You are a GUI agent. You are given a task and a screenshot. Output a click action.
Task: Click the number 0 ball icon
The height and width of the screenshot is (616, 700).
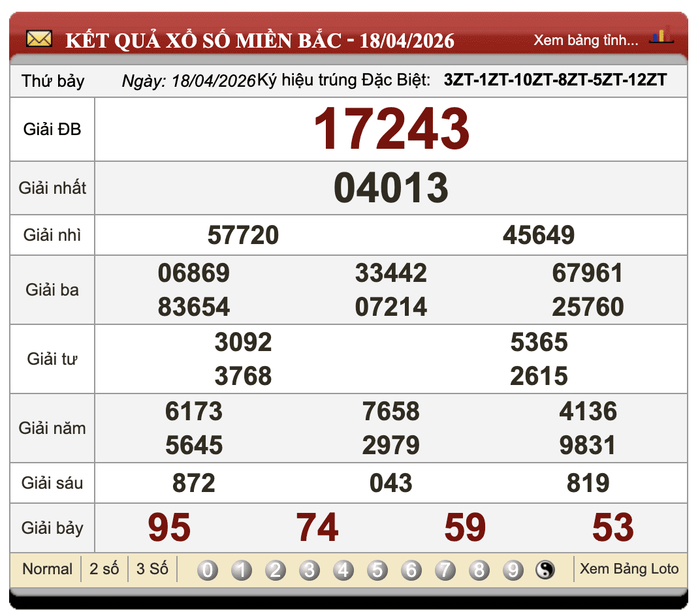click(x=207, y=569)
